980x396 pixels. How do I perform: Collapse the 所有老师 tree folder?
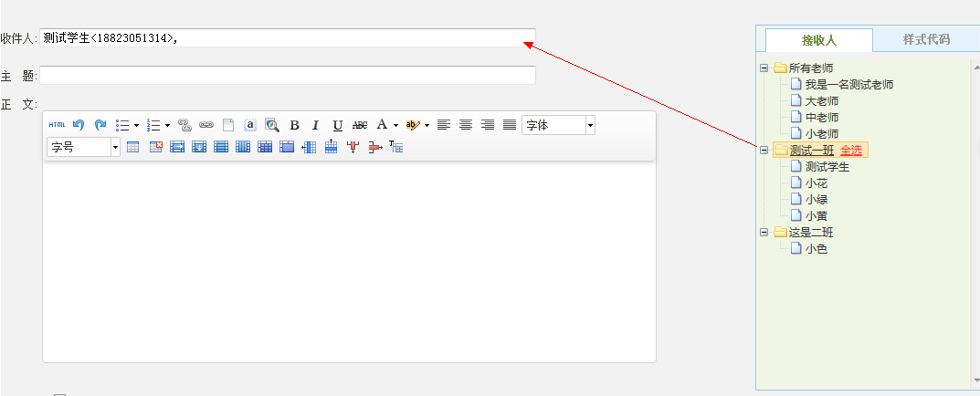(764, 68)
